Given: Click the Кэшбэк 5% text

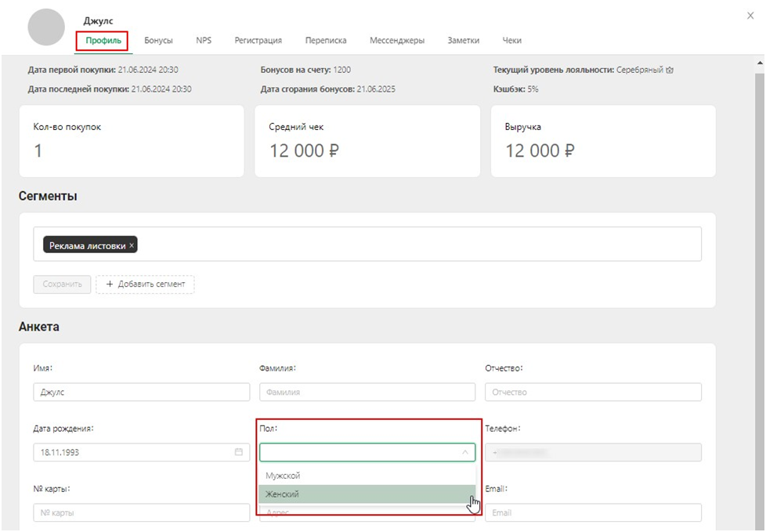Looking at the screenshot, I should [x=516, y=89].
